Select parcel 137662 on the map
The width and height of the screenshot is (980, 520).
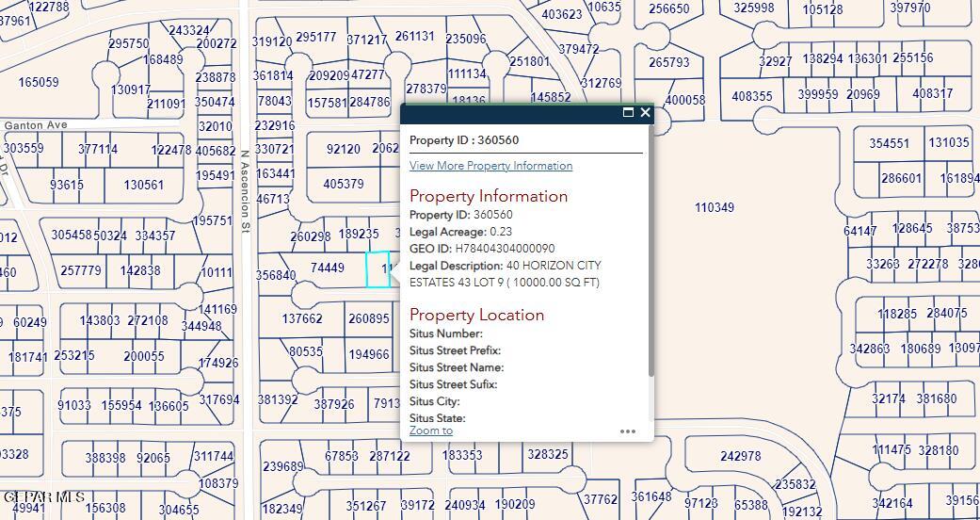coord(302,319)
